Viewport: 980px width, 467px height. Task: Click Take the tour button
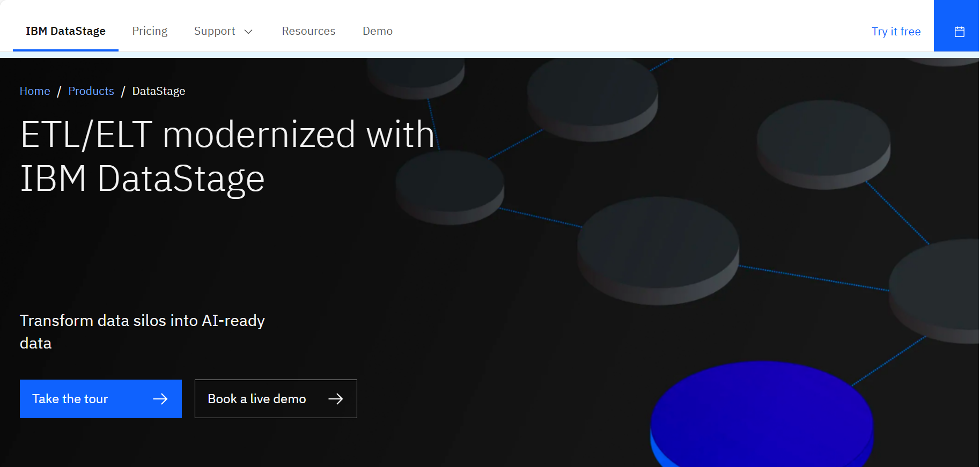coord(101,399)
